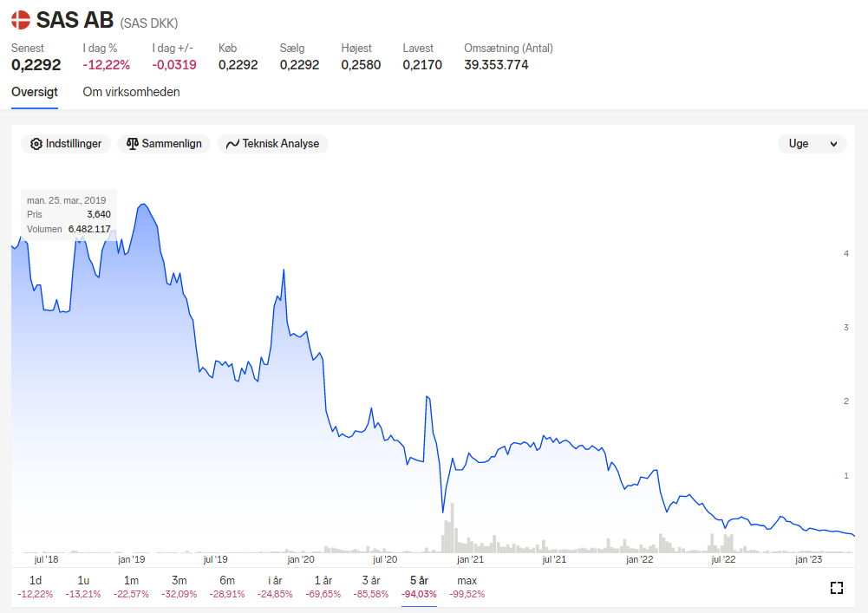Select the max time range
The image size is (868, 613).
[x=467, y=587]
